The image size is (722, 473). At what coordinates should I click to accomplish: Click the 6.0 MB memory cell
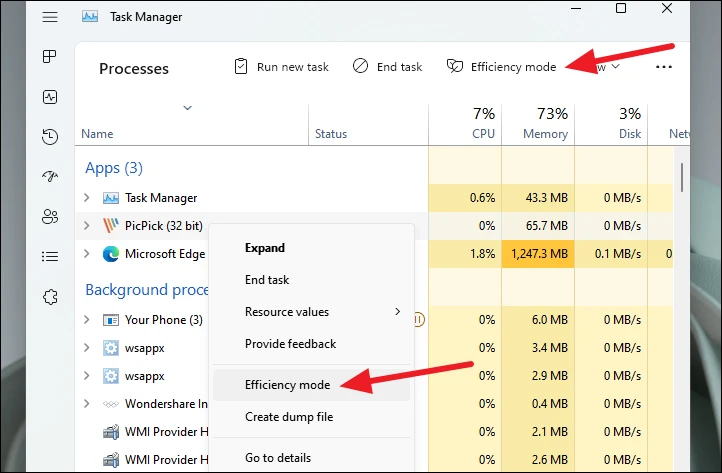[x=538, y=319]
